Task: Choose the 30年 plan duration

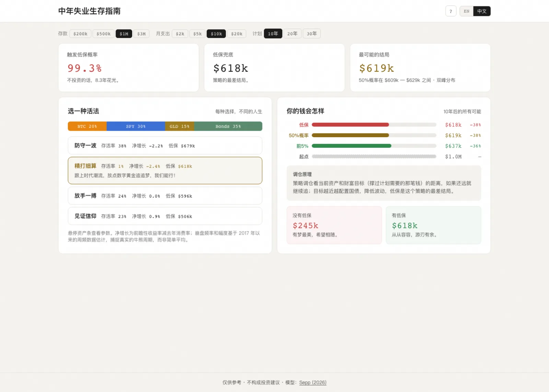Action: click(x=312, y=34)
